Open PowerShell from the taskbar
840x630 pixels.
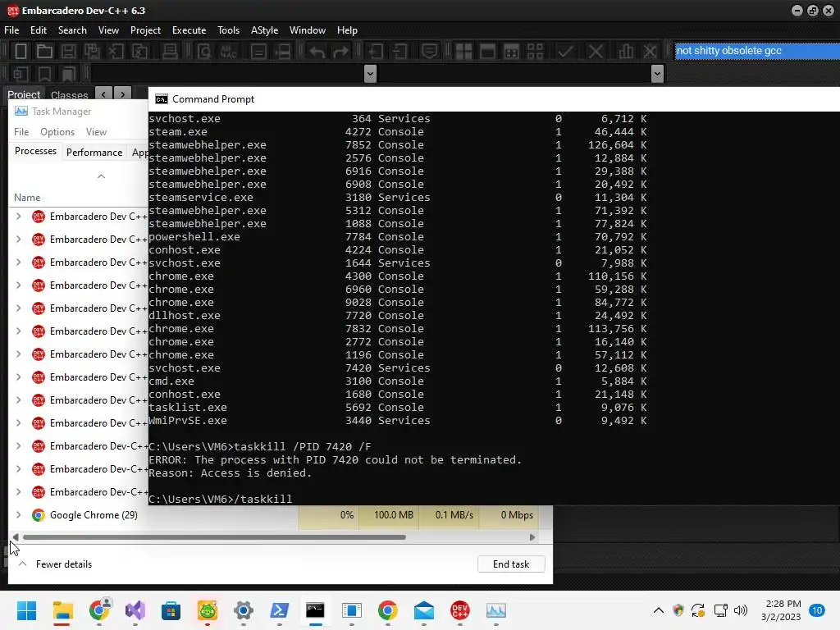point(279,610)
